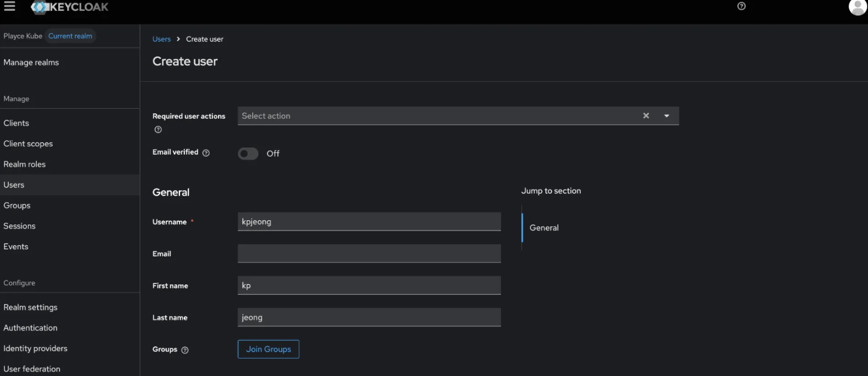Focus the First name field

pos(369,286)
